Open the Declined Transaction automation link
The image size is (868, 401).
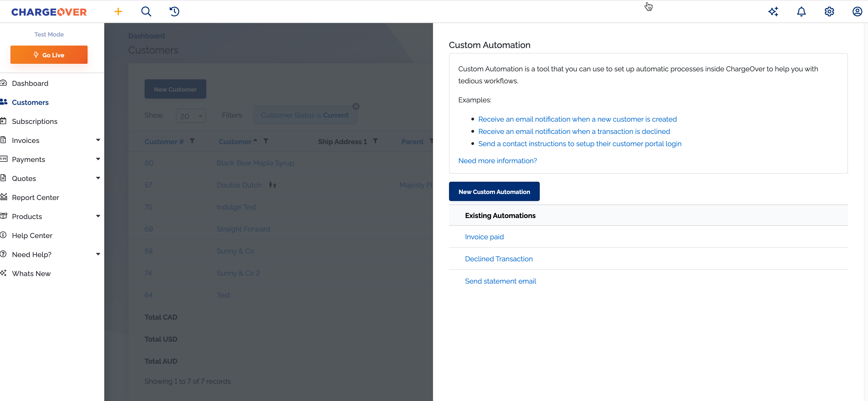point(499,259)
